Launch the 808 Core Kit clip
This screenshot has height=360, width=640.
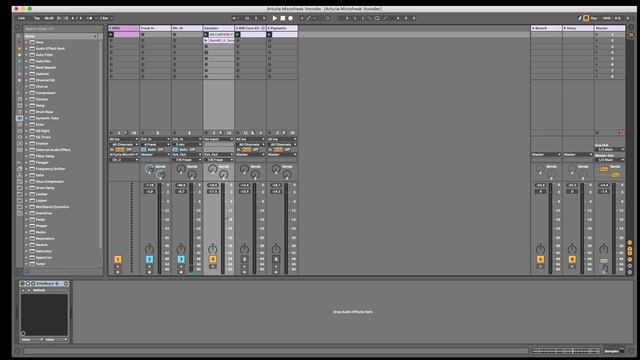(238, 35)
